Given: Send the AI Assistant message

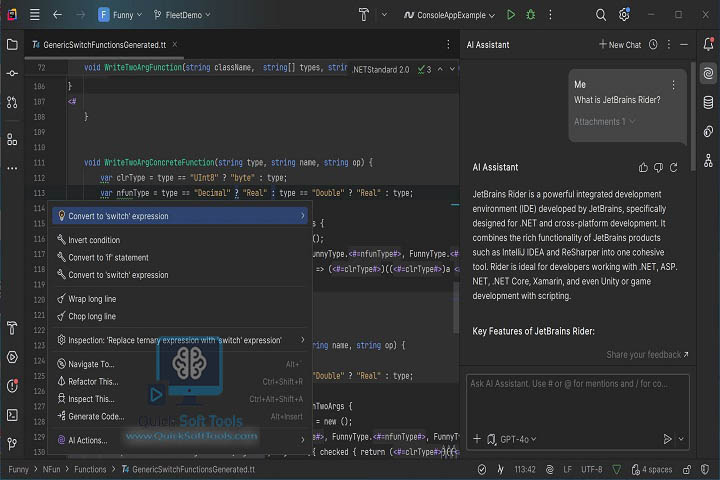Looking at the screenshot, I should 667,440.
